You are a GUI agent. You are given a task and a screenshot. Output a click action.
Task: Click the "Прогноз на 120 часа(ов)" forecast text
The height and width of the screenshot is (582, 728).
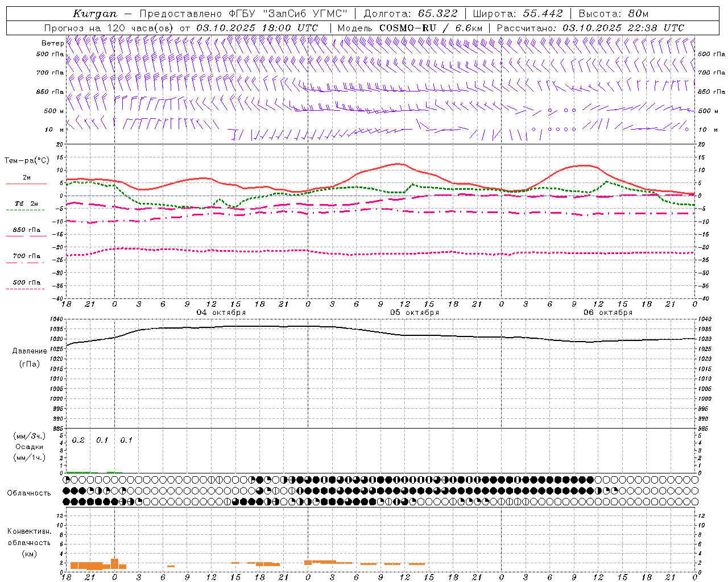(x=110, y=28)
